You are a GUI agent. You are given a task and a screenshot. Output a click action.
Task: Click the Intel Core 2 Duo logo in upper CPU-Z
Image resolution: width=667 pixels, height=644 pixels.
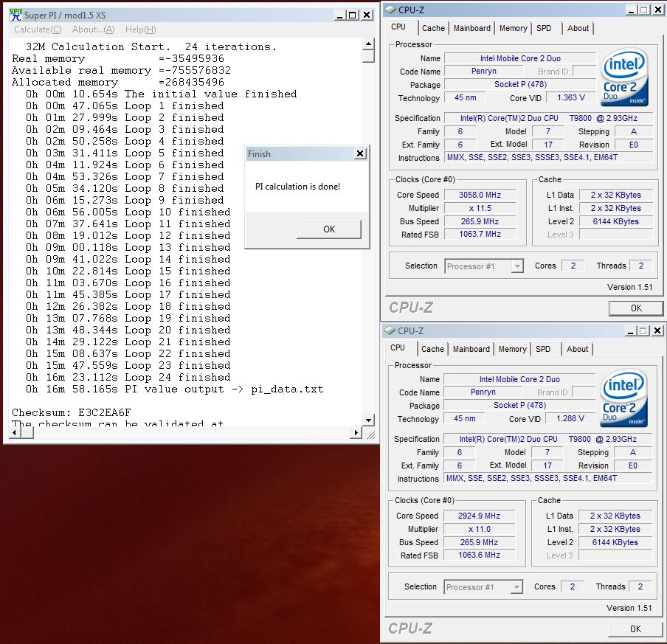[x=624, y=77]
